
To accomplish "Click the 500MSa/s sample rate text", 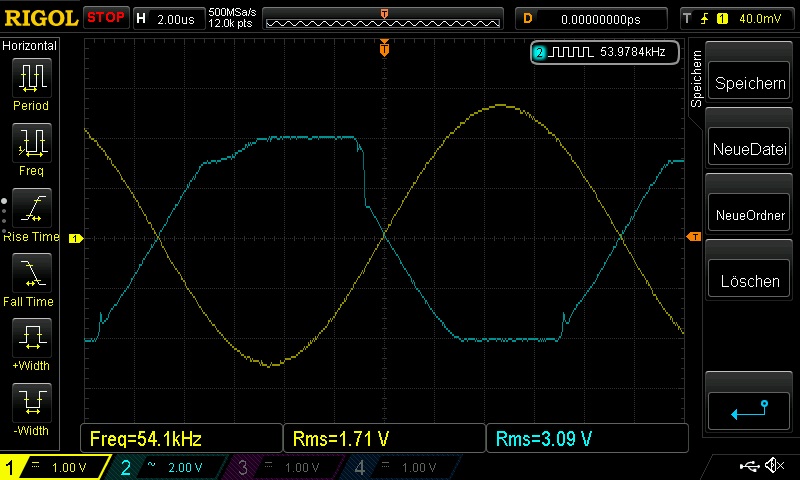I will tap(232, 13).
